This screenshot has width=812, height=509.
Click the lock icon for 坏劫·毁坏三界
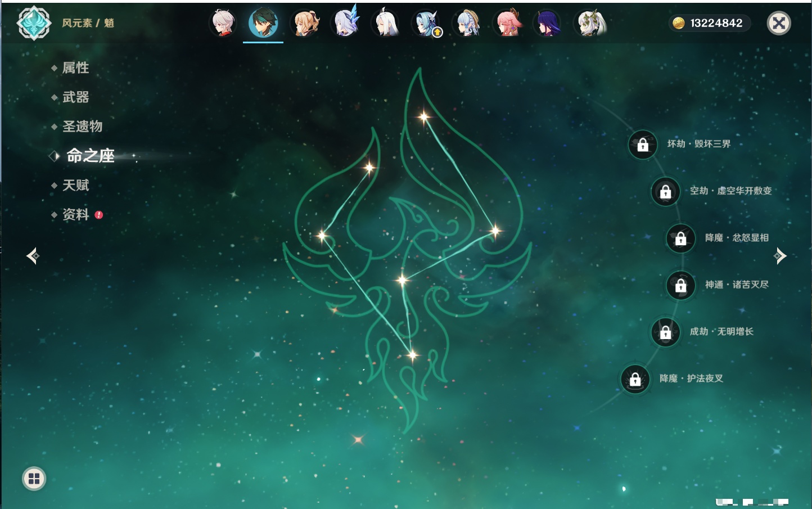point(643,145)
